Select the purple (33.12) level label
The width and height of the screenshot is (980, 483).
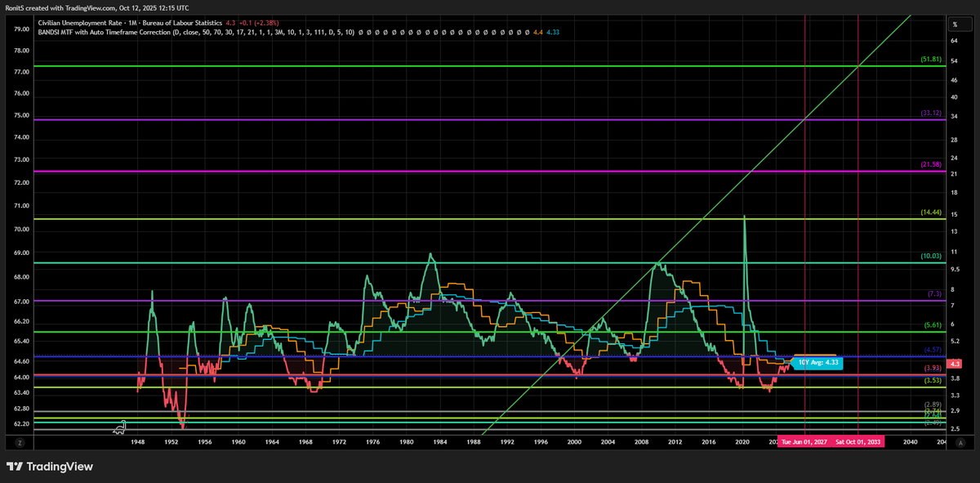pyautogui.click(x=931, y=113)
